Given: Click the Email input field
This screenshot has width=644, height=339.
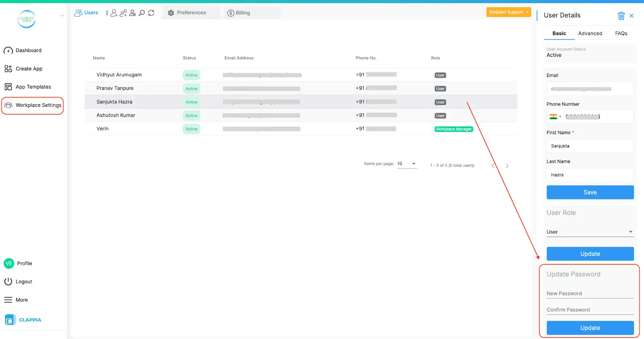Looking at the screenshot, I should 590,89.
